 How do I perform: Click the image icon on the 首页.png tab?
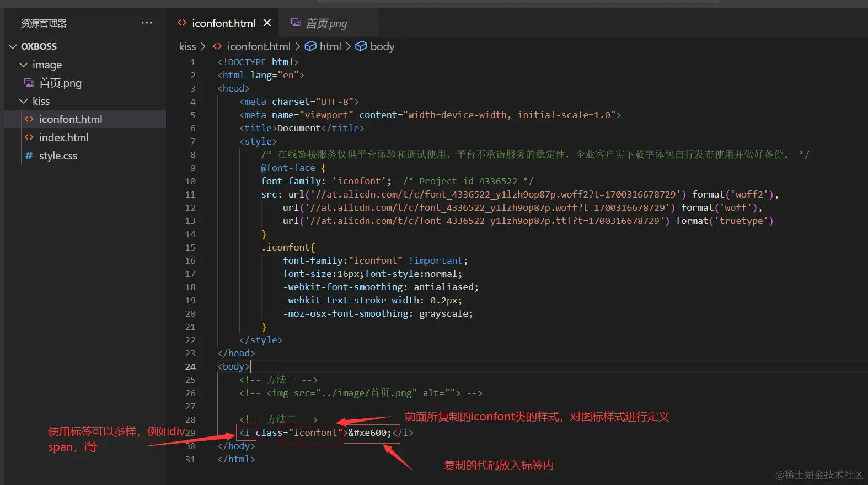[296, 23]
